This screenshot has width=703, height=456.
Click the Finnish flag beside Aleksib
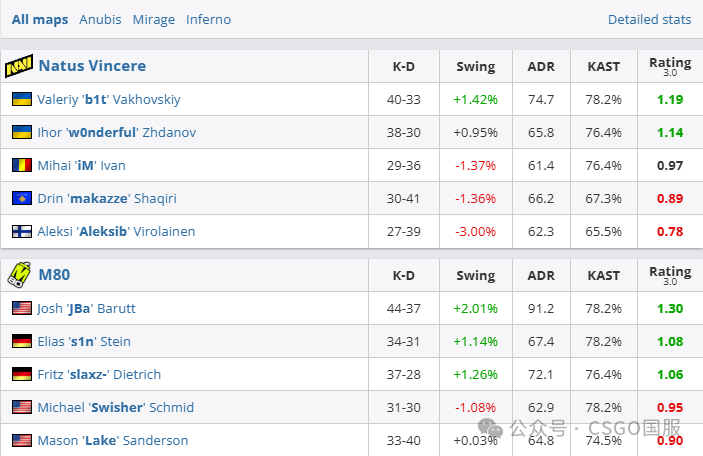22,231
